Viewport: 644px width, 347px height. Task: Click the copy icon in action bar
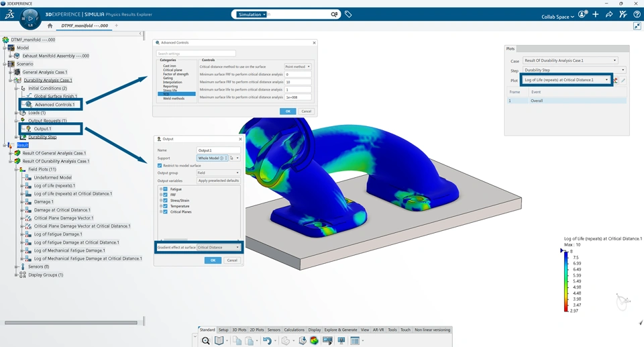(237, 340)
